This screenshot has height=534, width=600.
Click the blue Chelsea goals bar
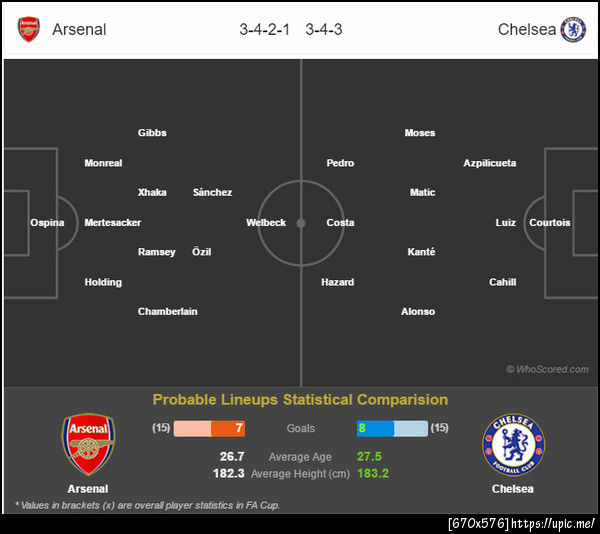click(376, 428)
